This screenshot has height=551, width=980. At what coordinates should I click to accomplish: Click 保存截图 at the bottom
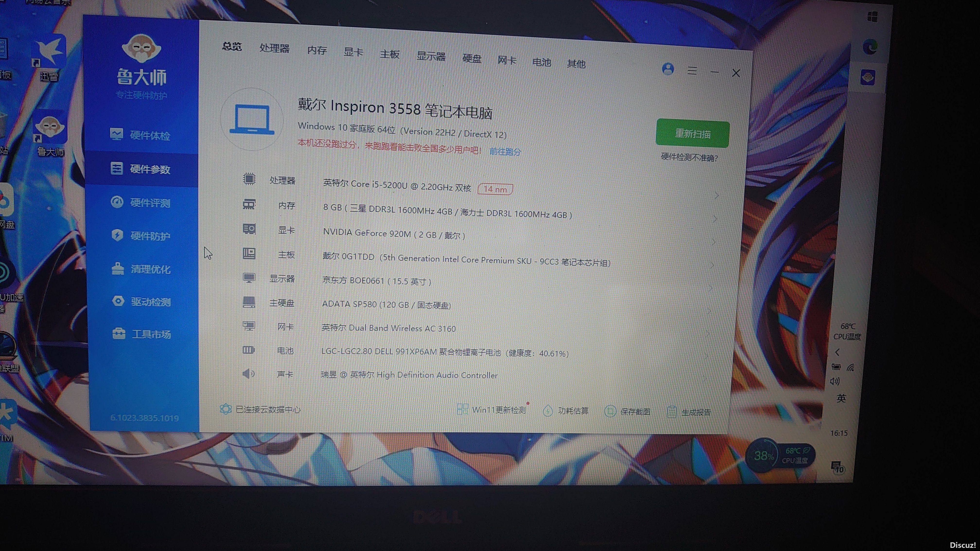pos(627,412)
